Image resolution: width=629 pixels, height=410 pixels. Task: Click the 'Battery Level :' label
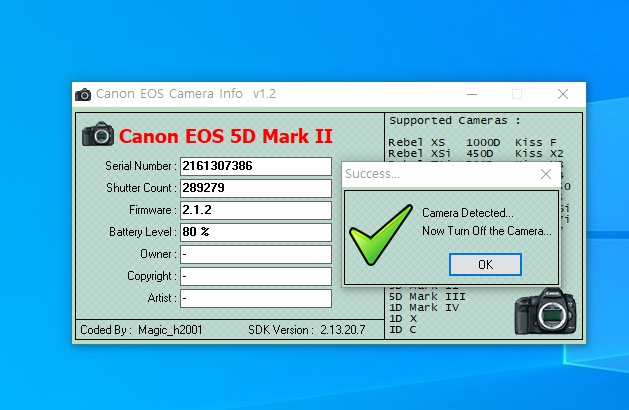pos(143,232)
